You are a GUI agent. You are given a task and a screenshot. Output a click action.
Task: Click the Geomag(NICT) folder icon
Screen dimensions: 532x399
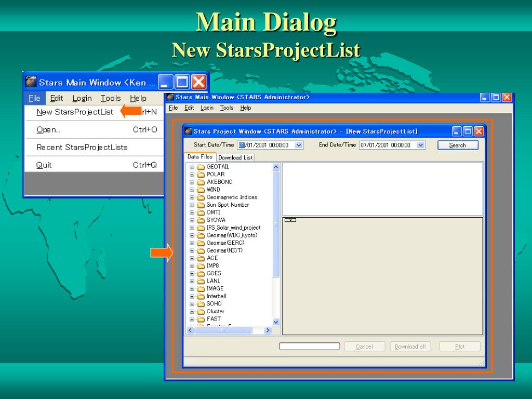[201, 250]
